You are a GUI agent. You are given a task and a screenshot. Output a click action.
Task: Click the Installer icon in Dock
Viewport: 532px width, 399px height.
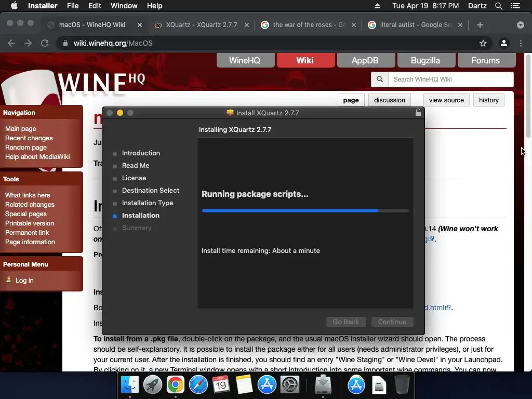click(x=323, y=385)
